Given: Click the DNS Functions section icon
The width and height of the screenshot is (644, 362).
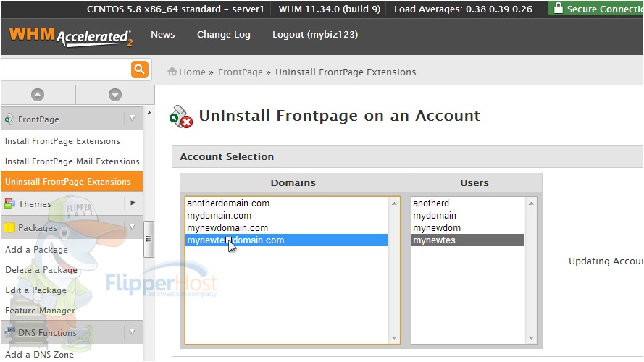Looking at the screenshot, I should coord(9,332).
